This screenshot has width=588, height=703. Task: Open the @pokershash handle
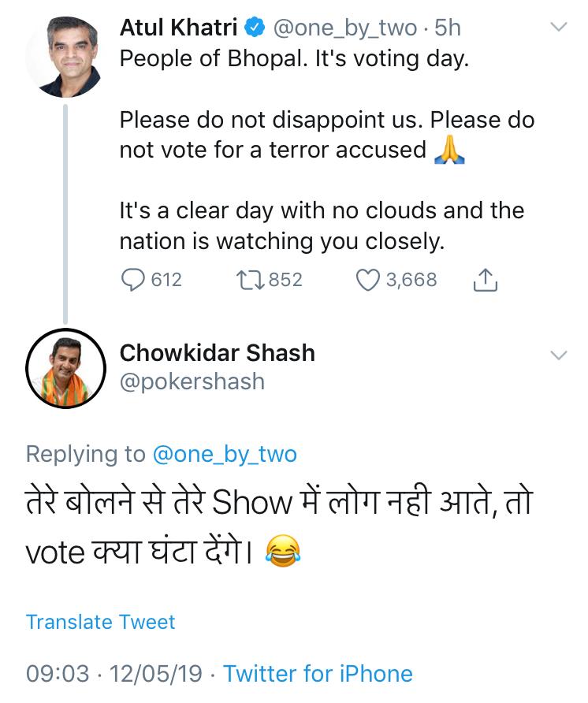coord(192,382)
